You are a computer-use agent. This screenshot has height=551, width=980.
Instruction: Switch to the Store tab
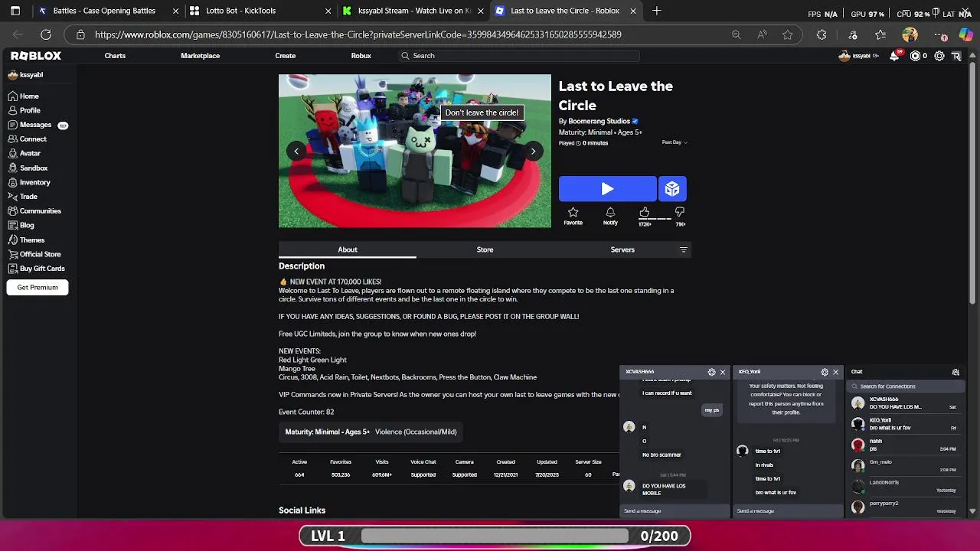(x=485, y=249)
